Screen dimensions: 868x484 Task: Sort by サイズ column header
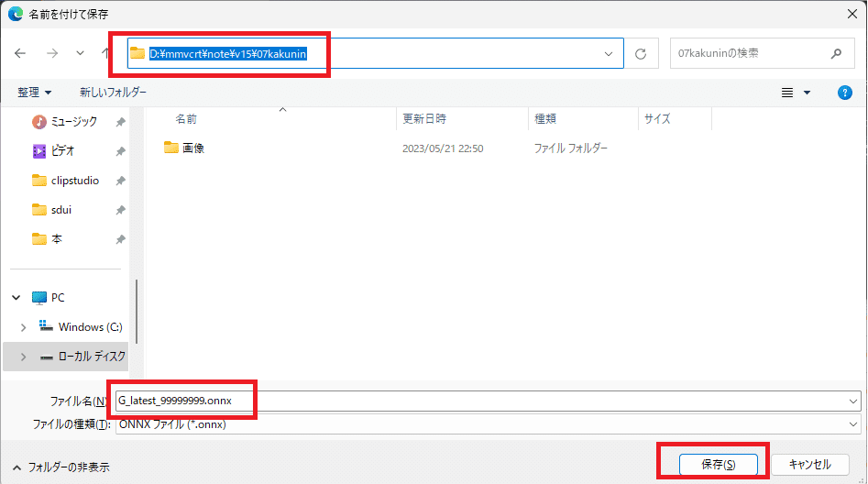(x=657, y=119)
